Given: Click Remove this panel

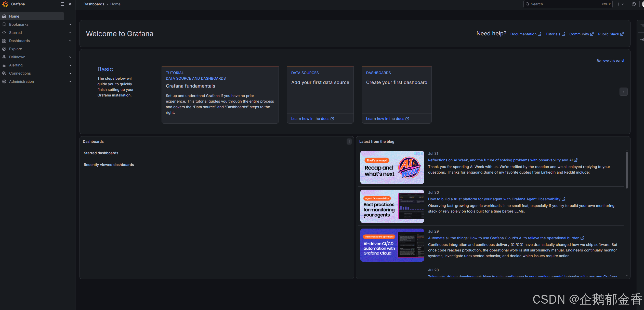Looking at the screenshot, I should [x=610, y=61].
